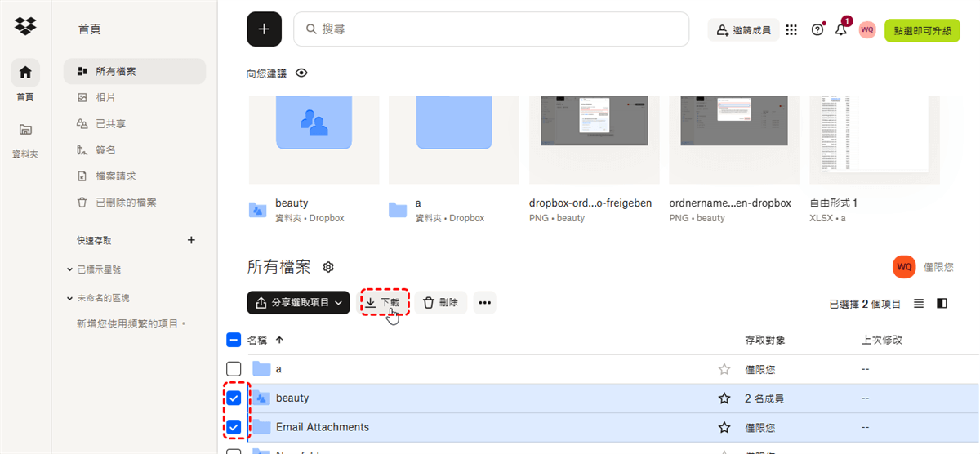Screen dimensions: 980x454
Task: Open the beauty folder in file list
Action: click(x=292, y=398)
